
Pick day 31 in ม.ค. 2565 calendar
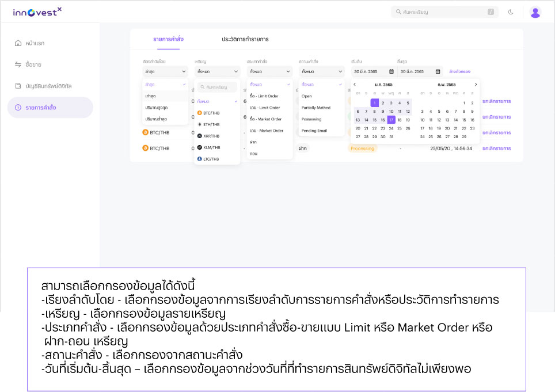[x=391, y=136]
